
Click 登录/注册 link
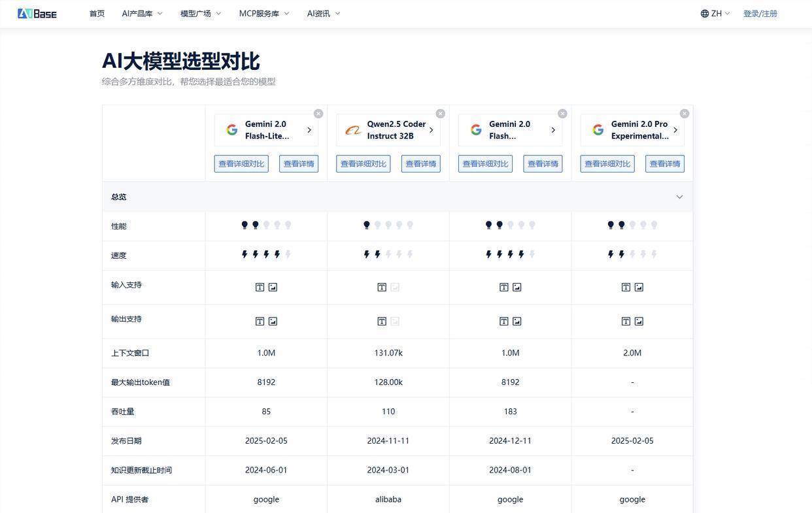pyautogui.click(x=760, y=14)
